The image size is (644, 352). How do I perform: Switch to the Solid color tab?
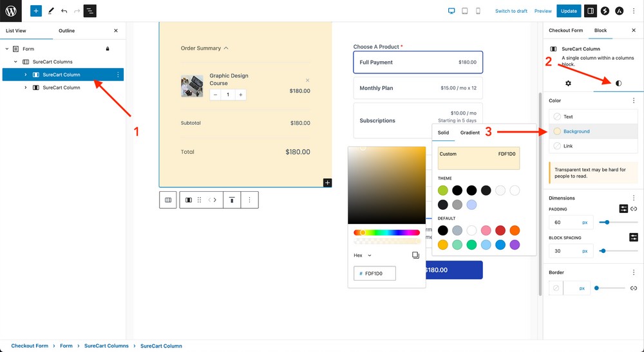(443, 133)
